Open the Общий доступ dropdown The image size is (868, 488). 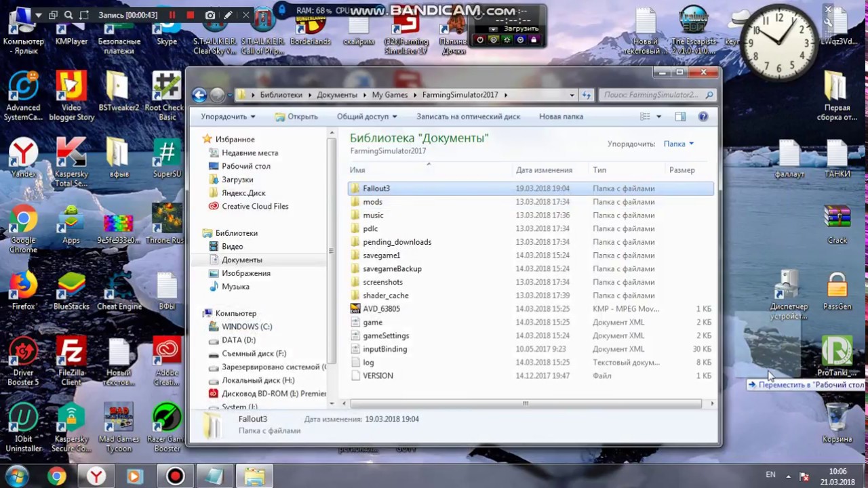[367, 117]
